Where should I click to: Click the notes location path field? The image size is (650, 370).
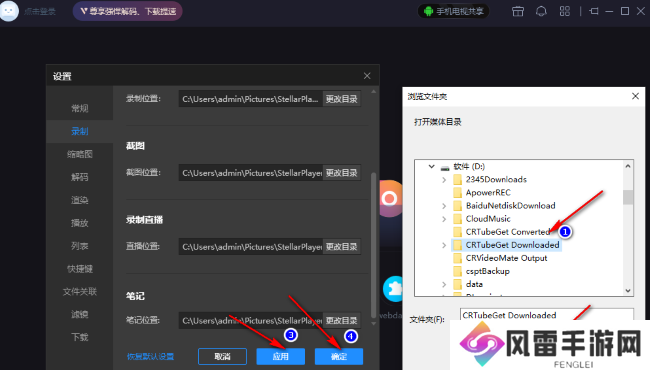pos(251,320)
